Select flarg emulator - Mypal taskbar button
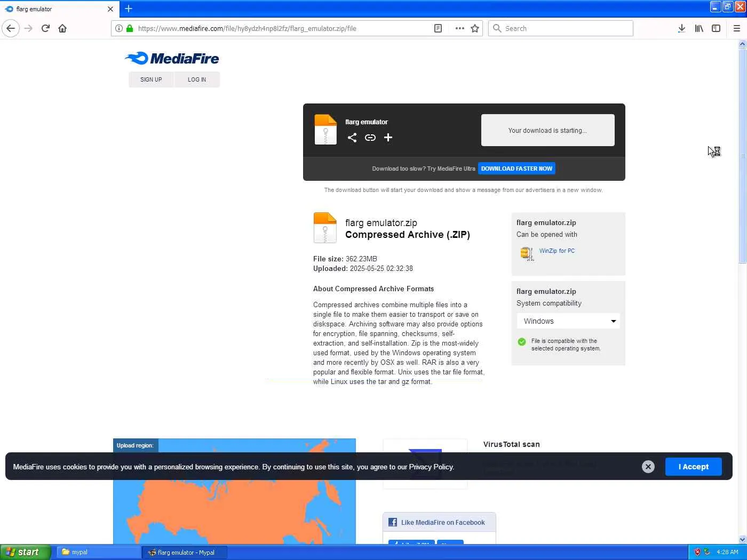The height and width of the screenshot is (560, 747). coord(185,552)
